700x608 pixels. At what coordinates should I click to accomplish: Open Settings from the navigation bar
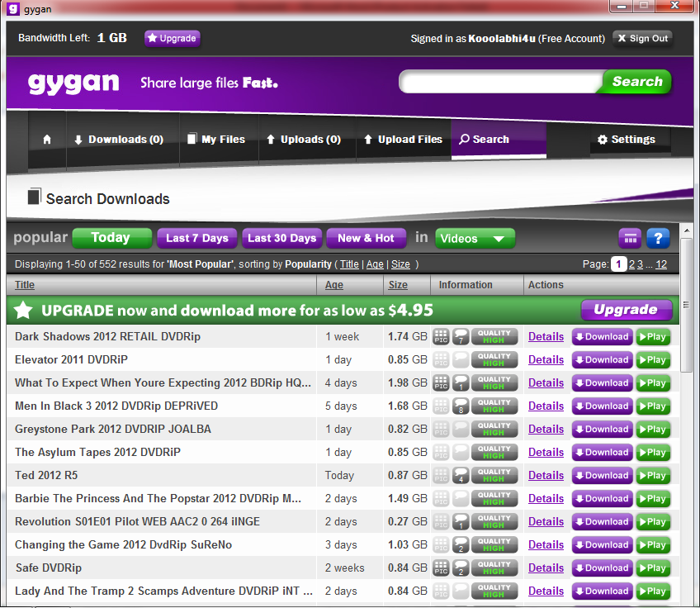point(626,140)
